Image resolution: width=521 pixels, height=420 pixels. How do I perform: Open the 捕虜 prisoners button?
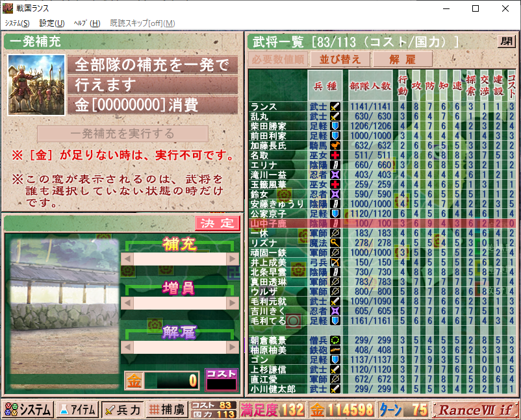point(166,410)
